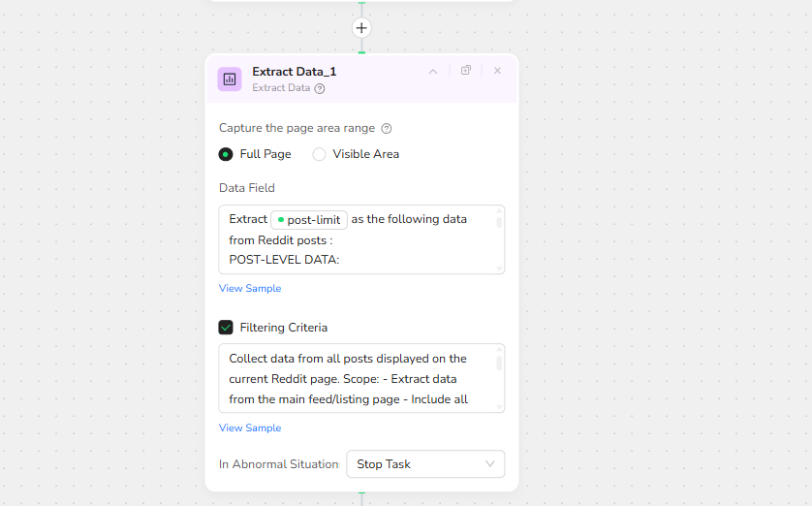The width and height of the screenshot is (812, 506).
Task: Close the Extract Data_1 node
Action: click(x=497, y=71)
